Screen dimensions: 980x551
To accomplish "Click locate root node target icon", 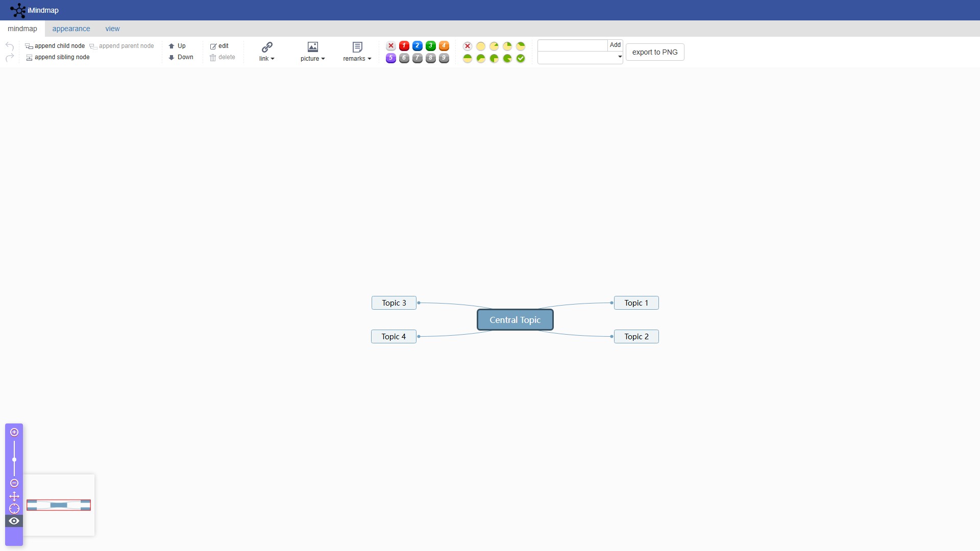I will [14, 509].
